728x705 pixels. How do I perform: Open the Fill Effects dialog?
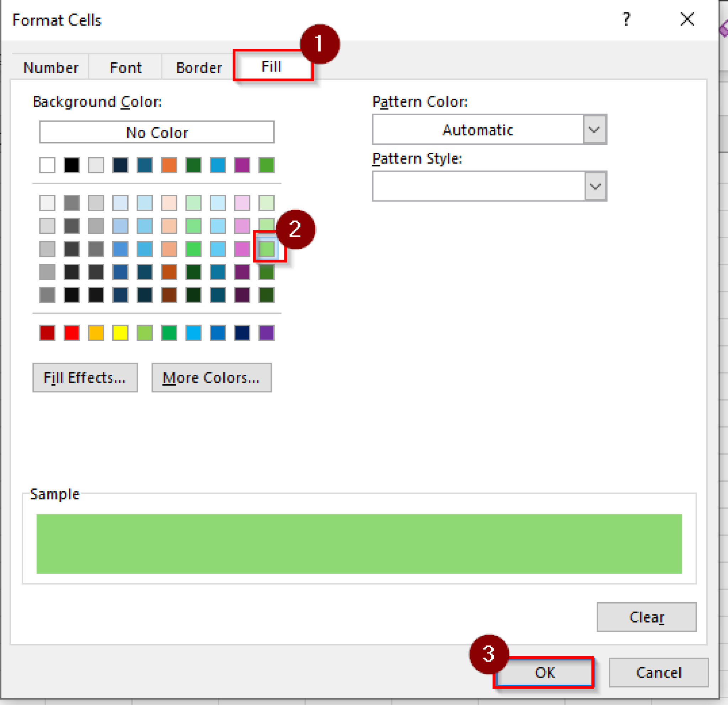click(x=85, y=378)
